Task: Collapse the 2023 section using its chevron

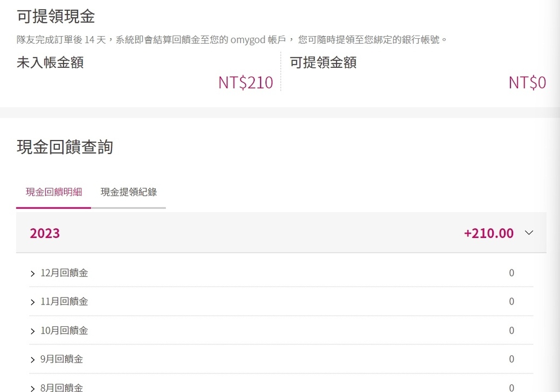Action: (529, 233)
